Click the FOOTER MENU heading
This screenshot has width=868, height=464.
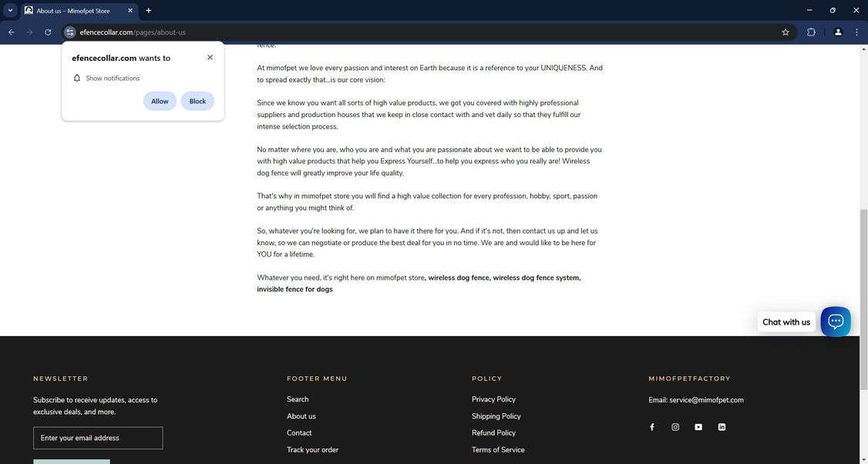click(x=317, y=378)
